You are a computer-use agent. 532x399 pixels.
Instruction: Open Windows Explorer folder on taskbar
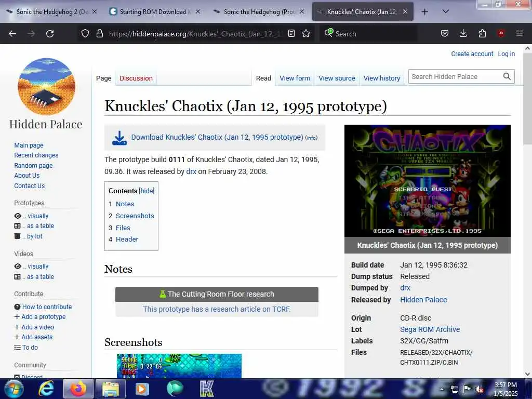(x=111, y=389)
